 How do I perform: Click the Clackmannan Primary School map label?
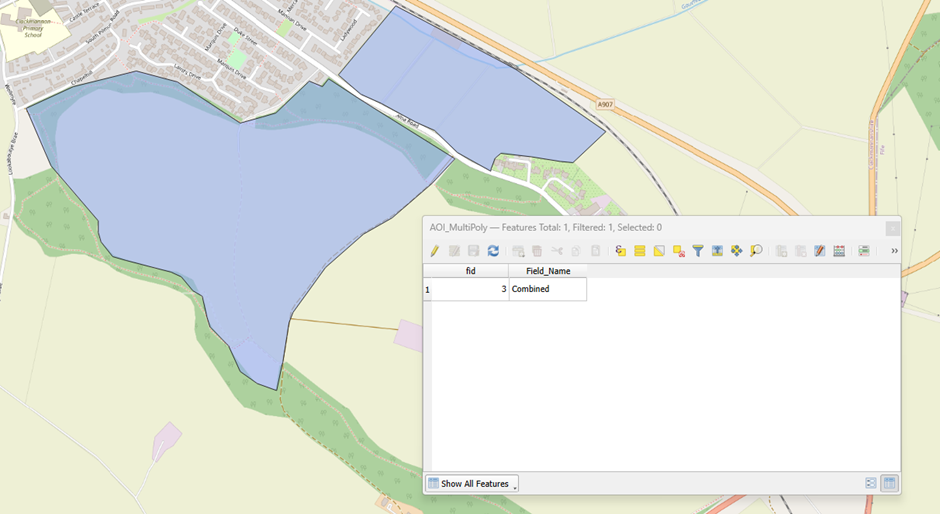(x=33, y=28)
